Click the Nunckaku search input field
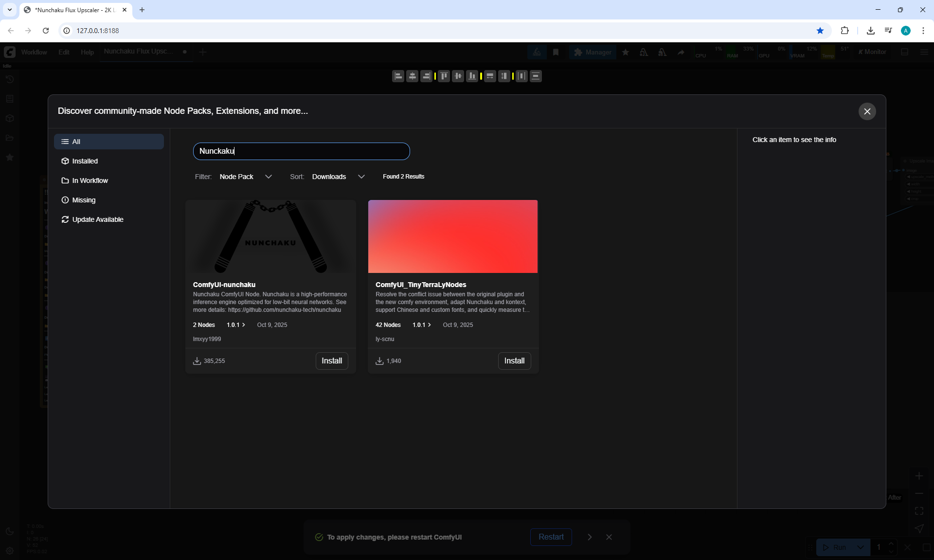 pos(301,151)
